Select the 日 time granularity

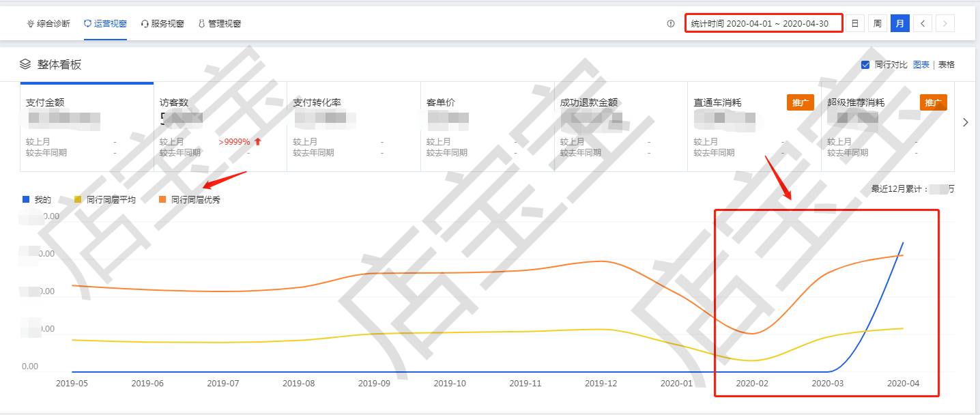tap(854, 23)
